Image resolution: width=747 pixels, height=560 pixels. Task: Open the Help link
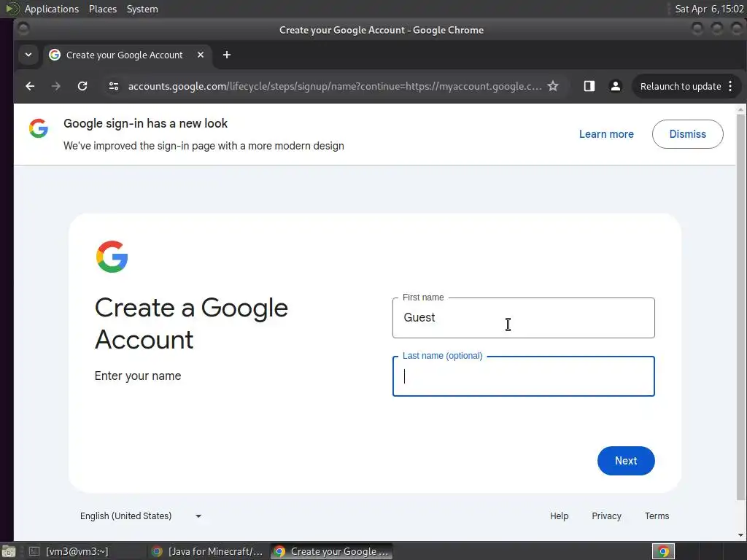[x=559, y=516]
